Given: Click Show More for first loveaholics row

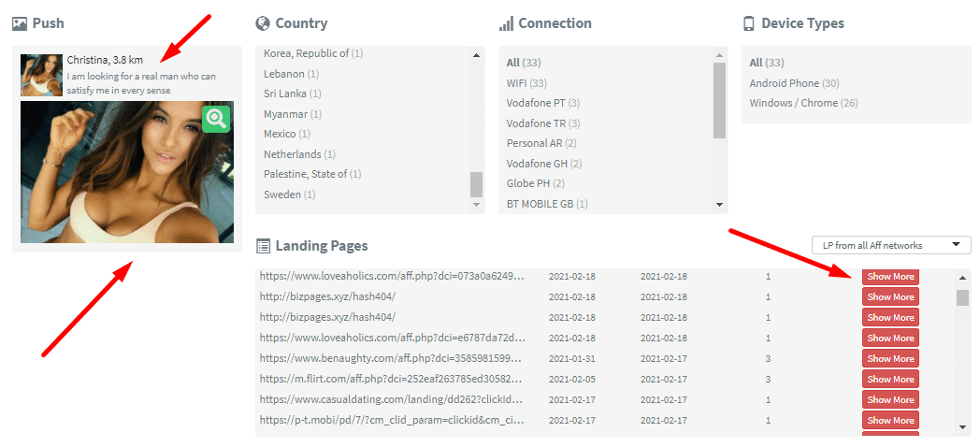Looking at the screenshot, I should click(x=890, y=277).
